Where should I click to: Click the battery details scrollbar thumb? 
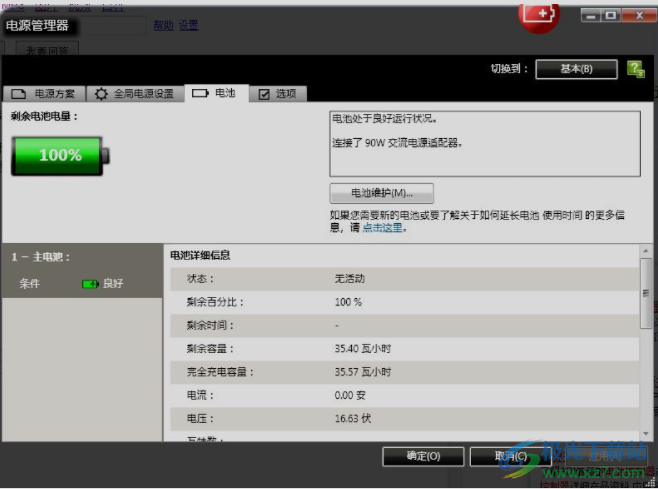pos(645,293)
